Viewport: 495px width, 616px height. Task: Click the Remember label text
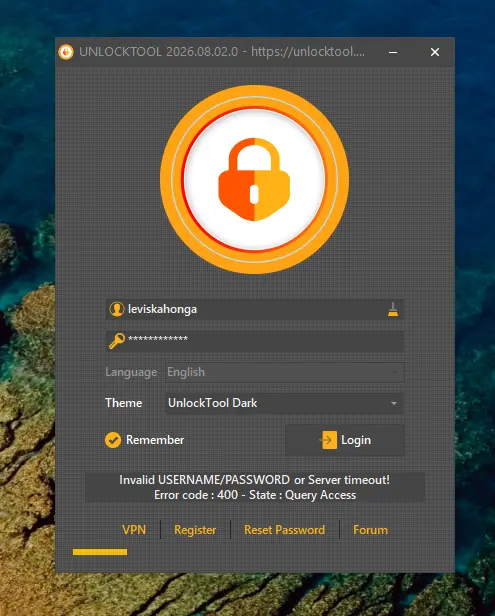155,440
